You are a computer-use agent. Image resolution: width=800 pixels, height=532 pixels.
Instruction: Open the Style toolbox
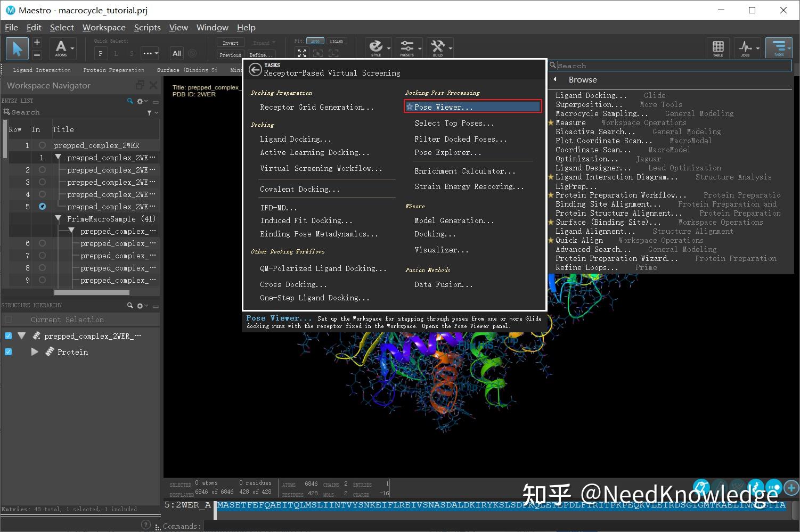(376, 47)
